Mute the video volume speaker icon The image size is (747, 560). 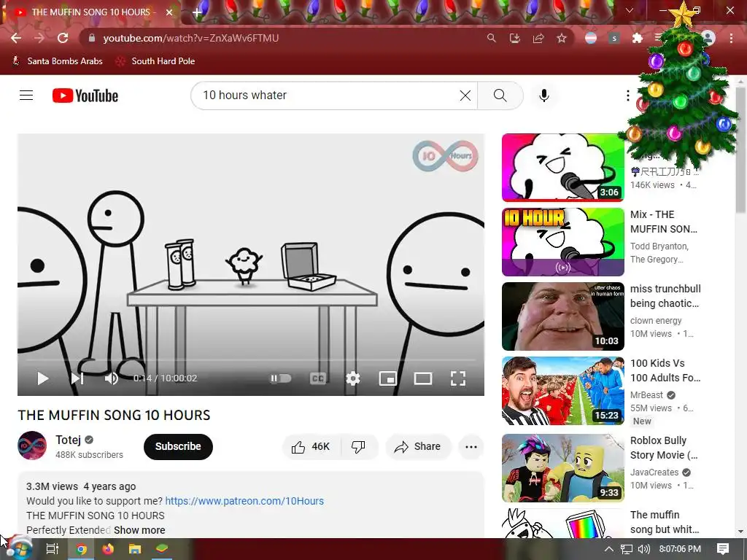pyautogui.click(x=111, y=378)
